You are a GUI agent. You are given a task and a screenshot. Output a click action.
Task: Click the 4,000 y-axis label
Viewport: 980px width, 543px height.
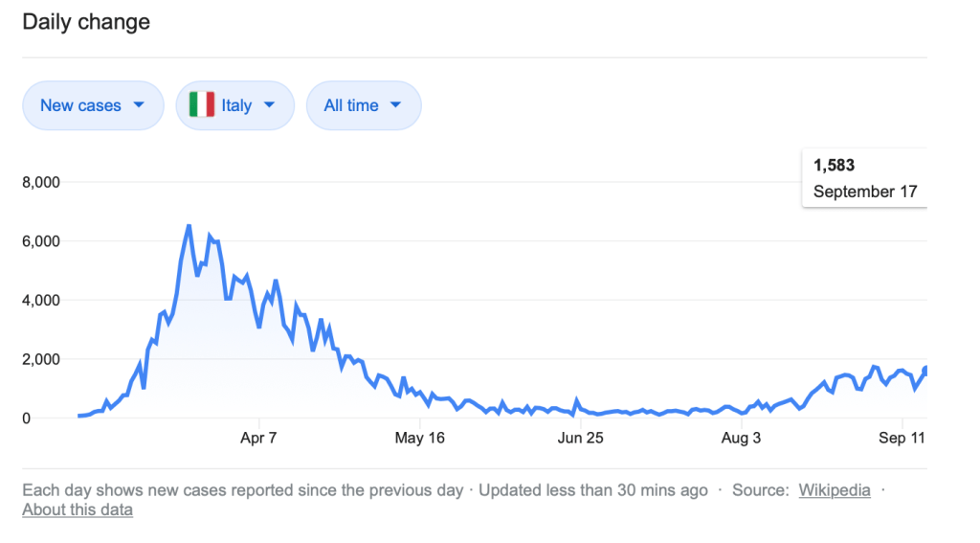click(x=41, y=301)
